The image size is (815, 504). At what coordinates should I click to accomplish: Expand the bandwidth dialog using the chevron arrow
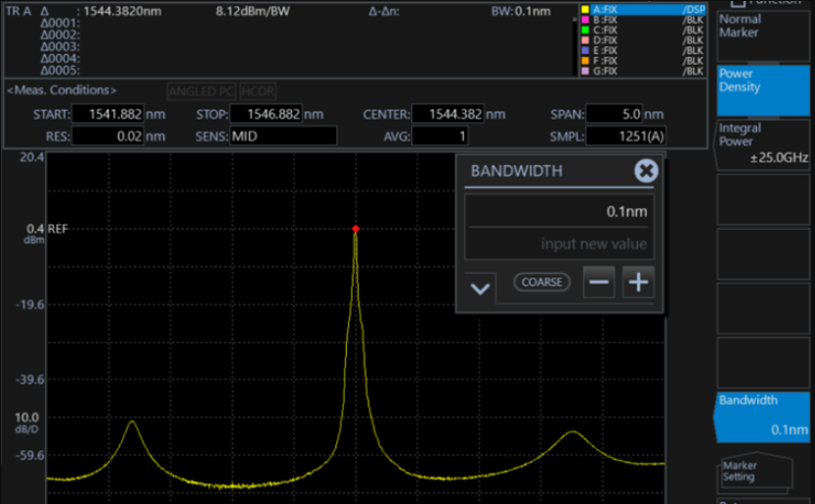coord(481,288)
